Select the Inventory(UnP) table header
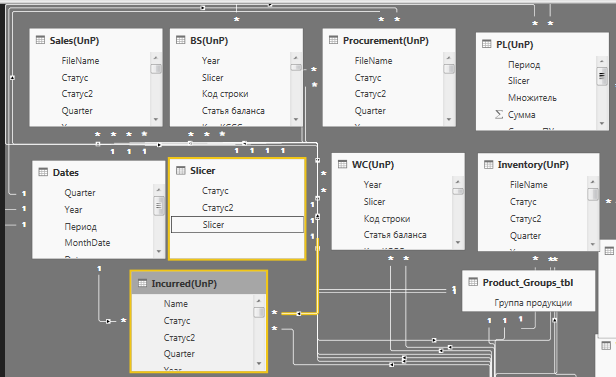Viewport: 616px width, 377px height. (x=538, y=165)
